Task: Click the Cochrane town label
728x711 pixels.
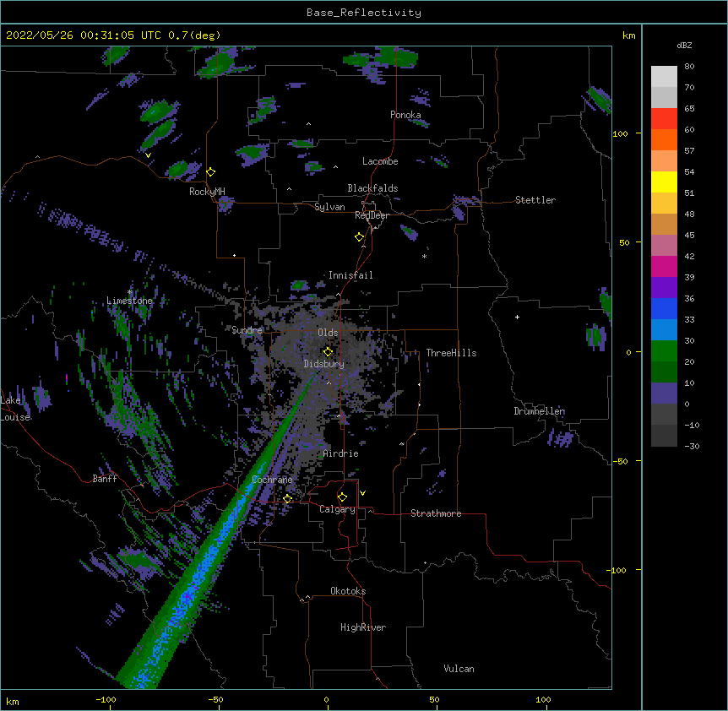Action: click(272, 480)
